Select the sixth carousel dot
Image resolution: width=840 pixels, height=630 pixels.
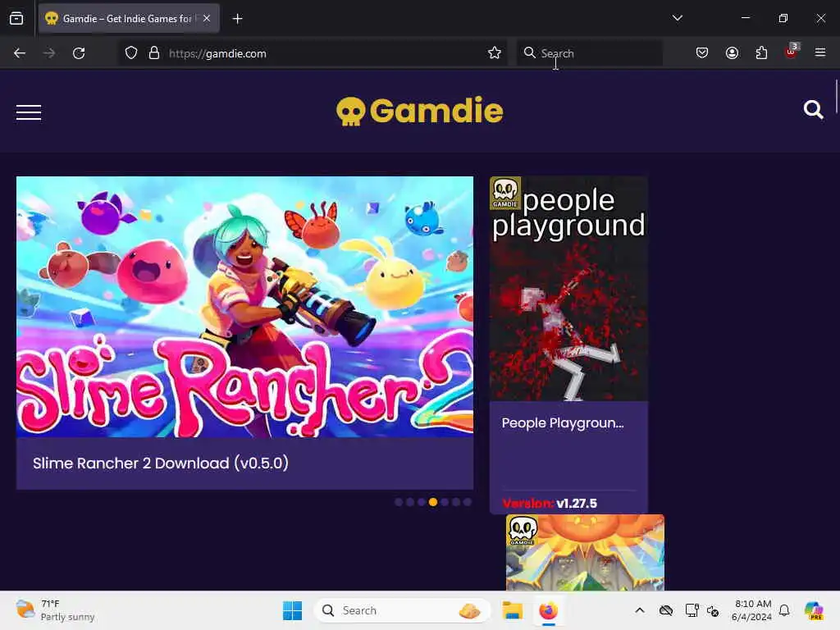point(456,502)
